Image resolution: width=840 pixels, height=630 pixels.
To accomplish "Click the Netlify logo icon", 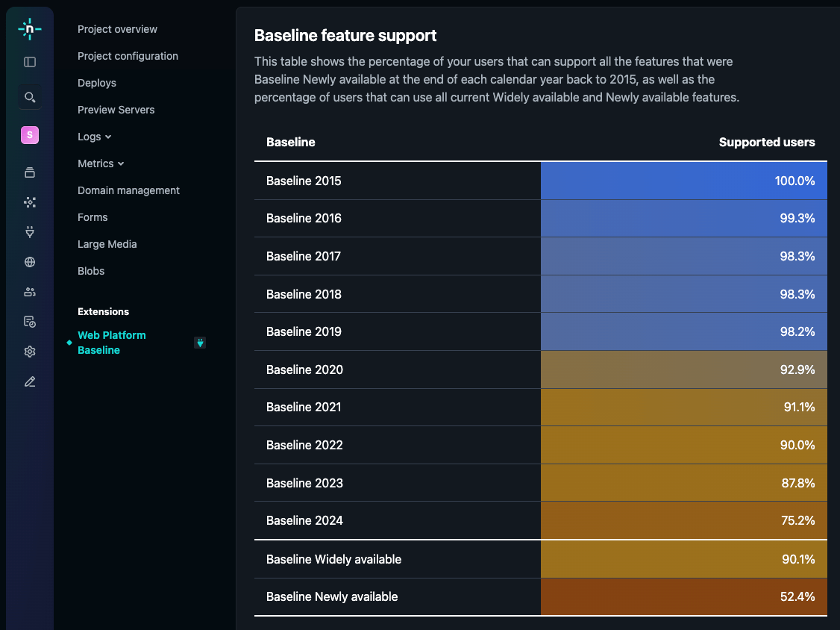I will pyautogui.click(x=29, y=29).
